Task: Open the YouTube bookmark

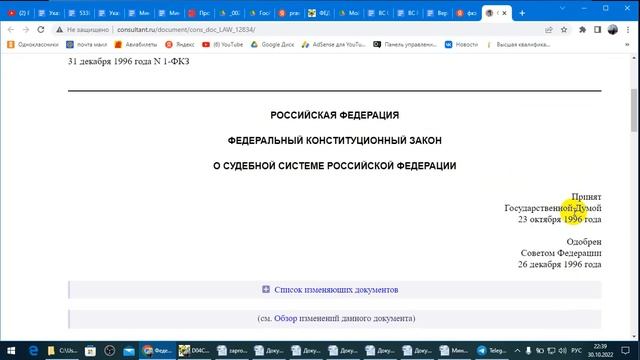Action: click(x=222, y=44)
